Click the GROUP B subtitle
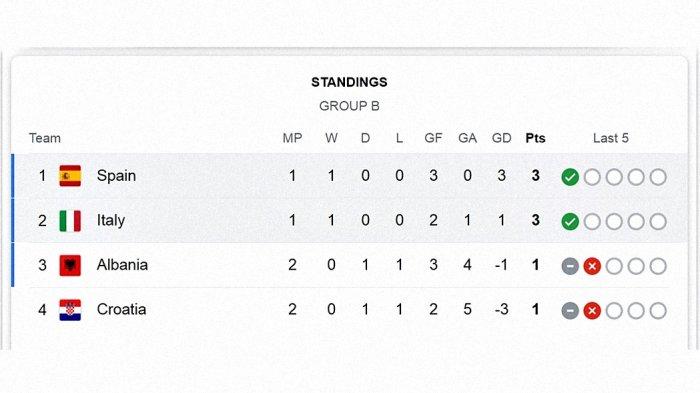Viewport: 700px width, 393px height. point(349,106)
